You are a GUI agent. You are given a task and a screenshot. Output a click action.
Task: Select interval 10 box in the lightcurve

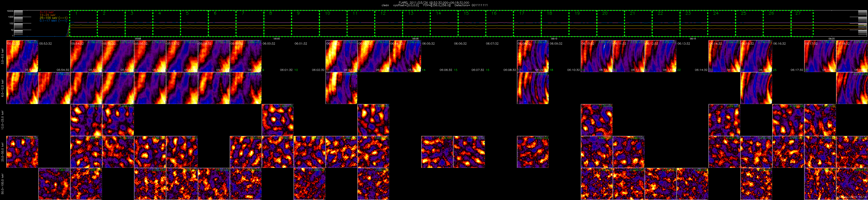[333, 23]
